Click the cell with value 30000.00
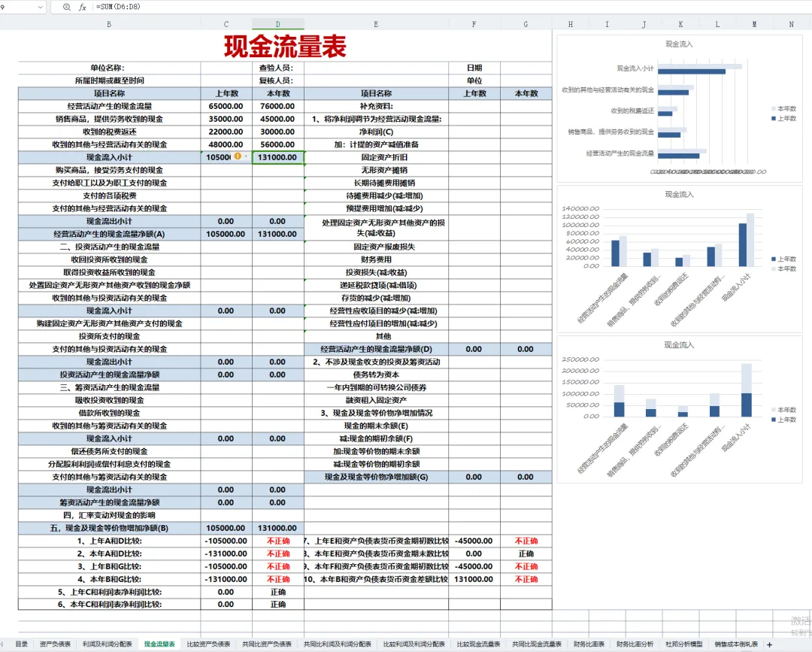812x652 pixels. tap(278, 132)
